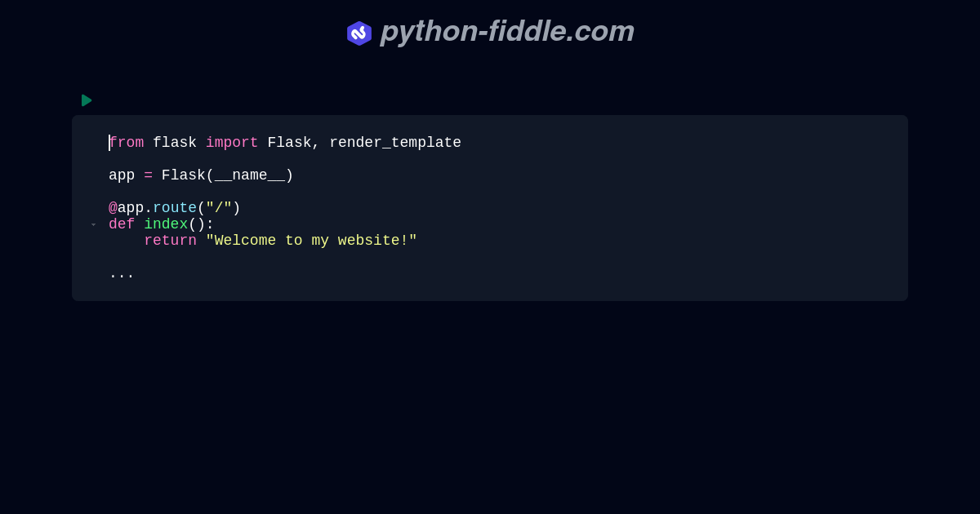Place cursor on the from keyword
The width and height of the screenshot is (980, 514).
pyautogui.click(x=127, y=143)
